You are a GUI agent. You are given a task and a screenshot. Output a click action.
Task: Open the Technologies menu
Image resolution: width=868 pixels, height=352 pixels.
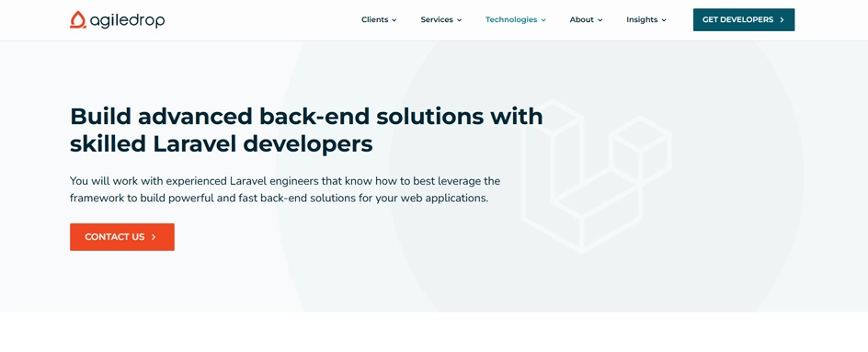pyautogui.click(x=515, y=20)
